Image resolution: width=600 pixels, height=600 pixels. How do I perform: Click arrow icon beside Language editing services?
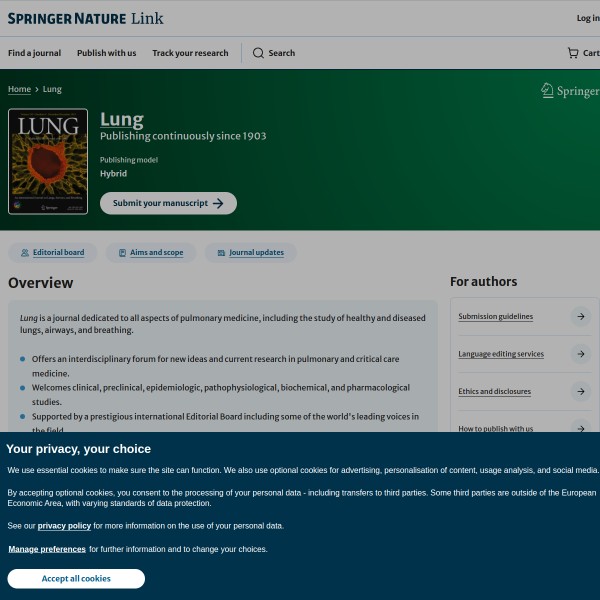[x=580, y=354]
